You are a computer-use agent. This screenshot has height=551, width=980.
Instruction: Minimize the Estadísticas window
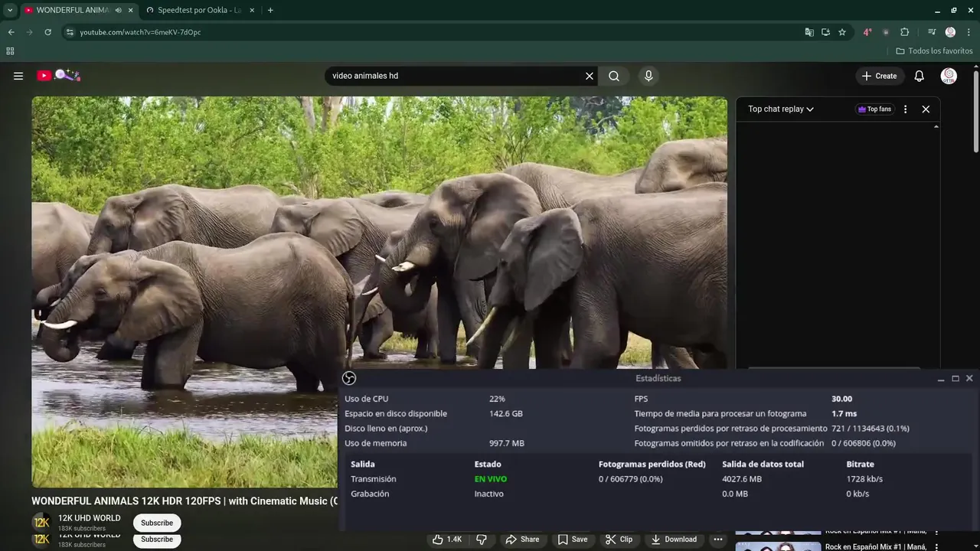(x=941, y=378)
